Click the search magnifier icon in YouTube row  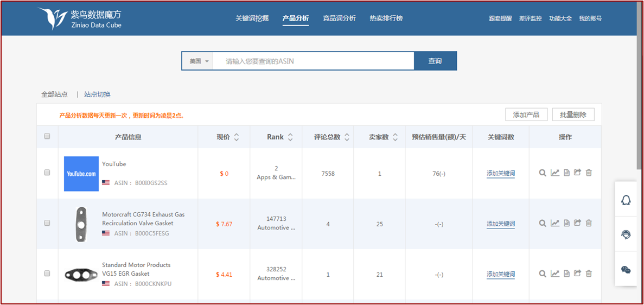[x=542, y=173]
